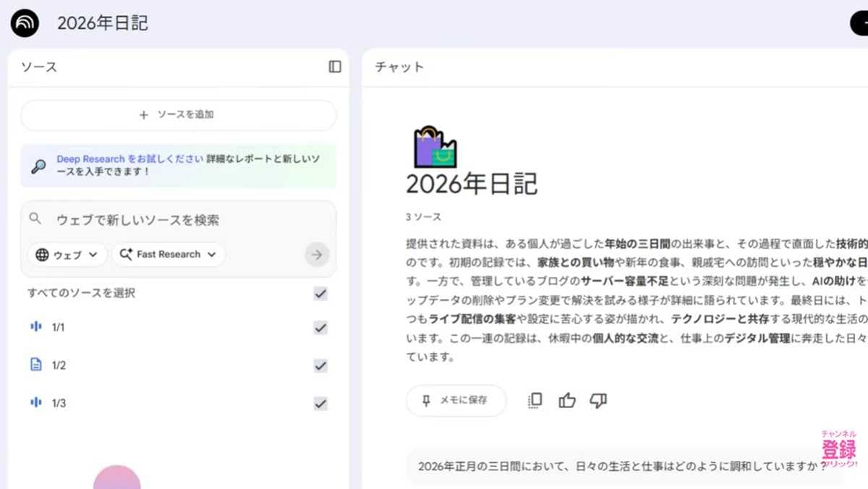This screenshot has width=868, height=489.
Task: Click the ソースを追加 button
Action: click(178, 115)
